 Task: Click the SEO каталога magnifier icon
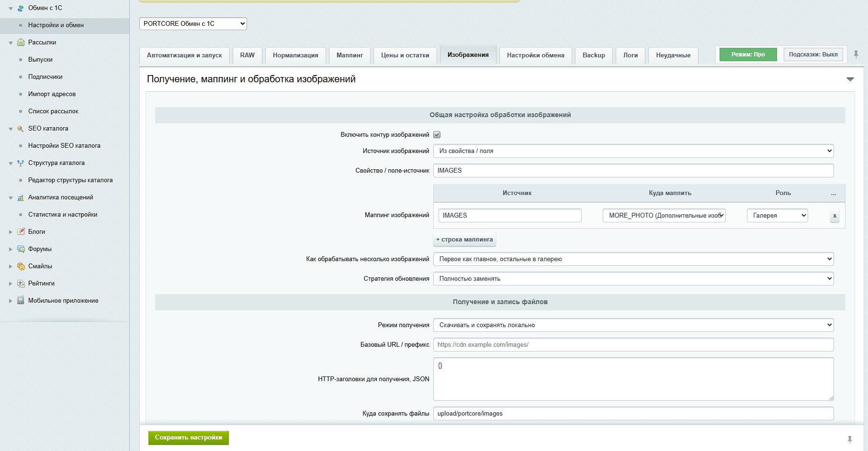click(x=21, y=129)
